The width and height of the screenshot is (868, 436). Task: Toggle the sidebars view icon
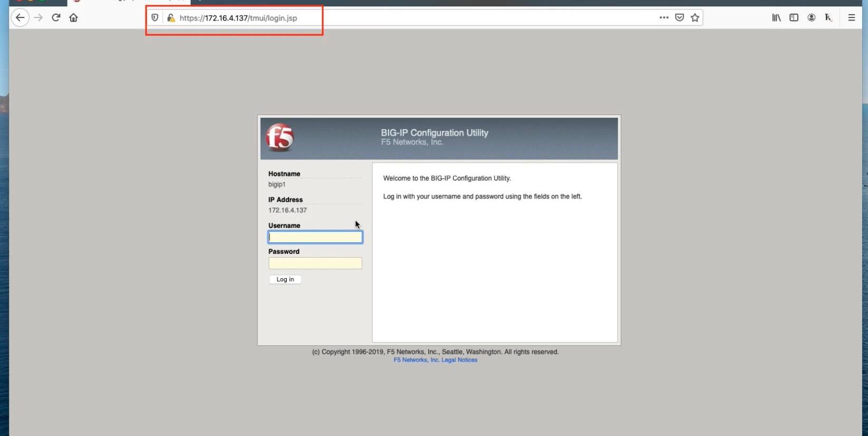pos(794,17)
